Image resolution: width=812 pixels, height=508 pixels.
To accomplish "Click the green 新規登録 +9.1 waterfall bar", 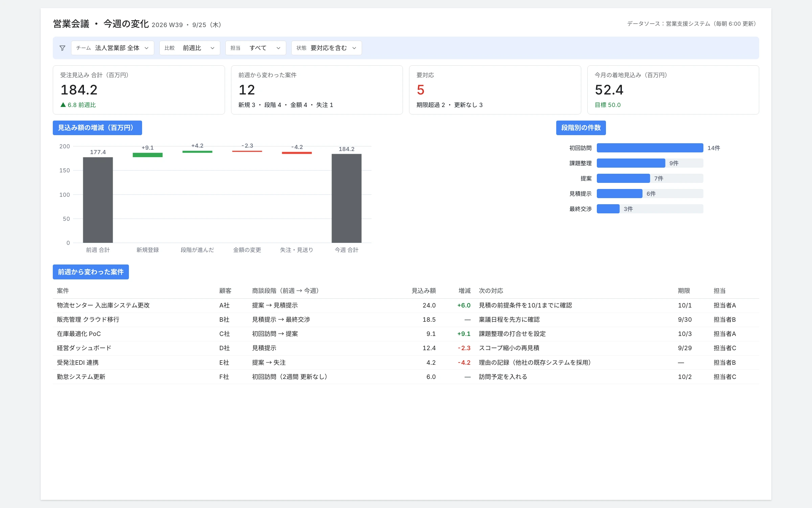I will pos(148,155).
